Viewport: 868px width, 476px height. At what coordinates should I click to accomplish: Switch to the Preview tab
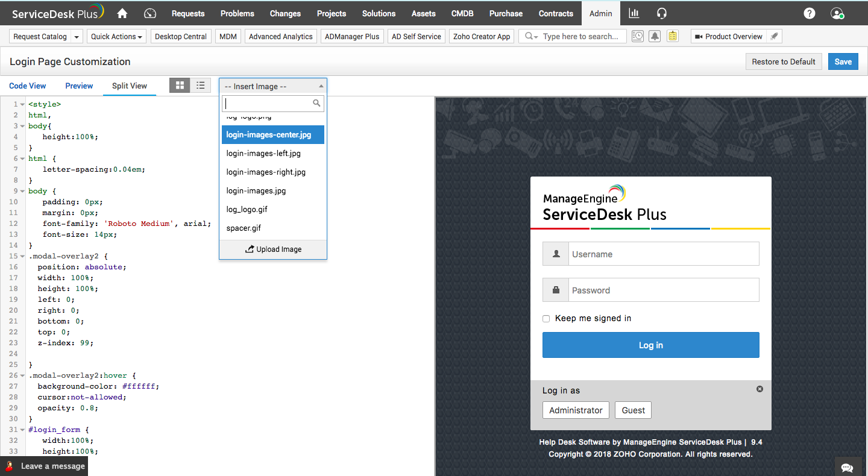coord(79,86)
